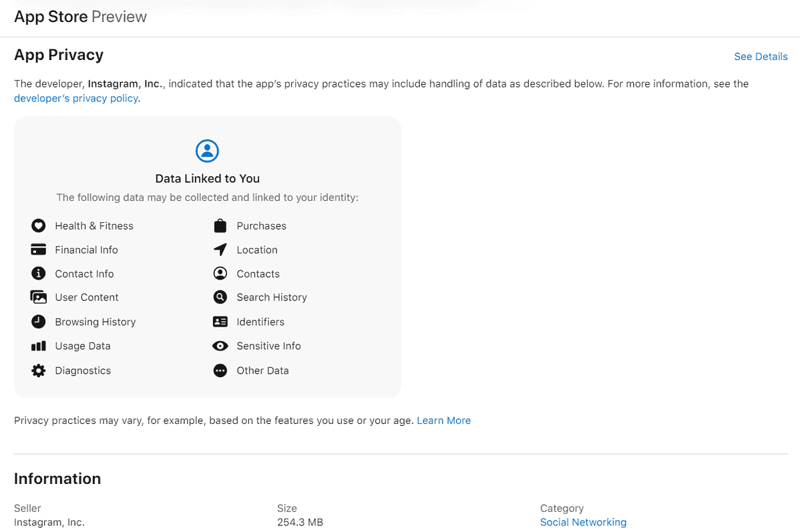Click the Sensitive Info label
Screen dimensions: 800x532
click(269, 346)
